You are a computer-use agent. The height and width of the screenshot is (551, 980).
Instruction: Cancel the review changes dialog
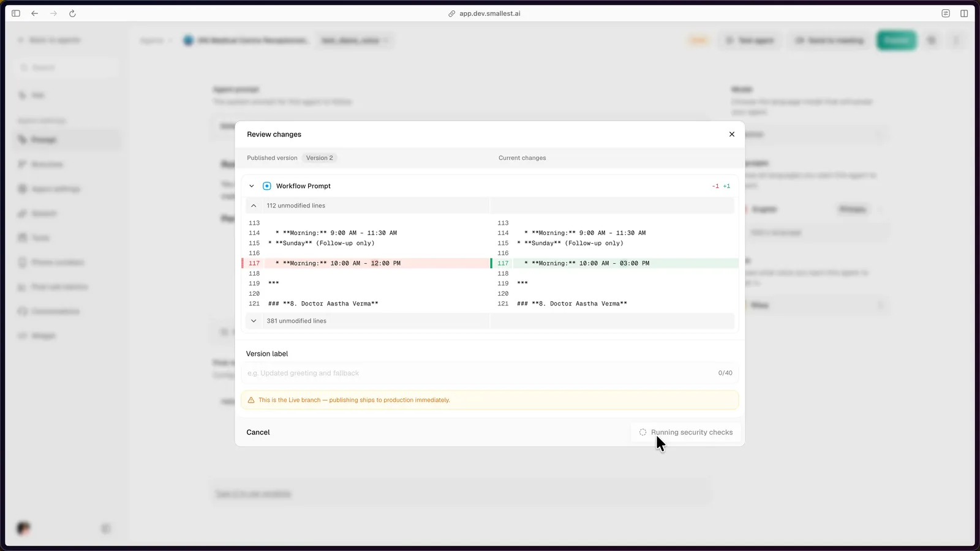pyautogui.click(x=258, y=432)
